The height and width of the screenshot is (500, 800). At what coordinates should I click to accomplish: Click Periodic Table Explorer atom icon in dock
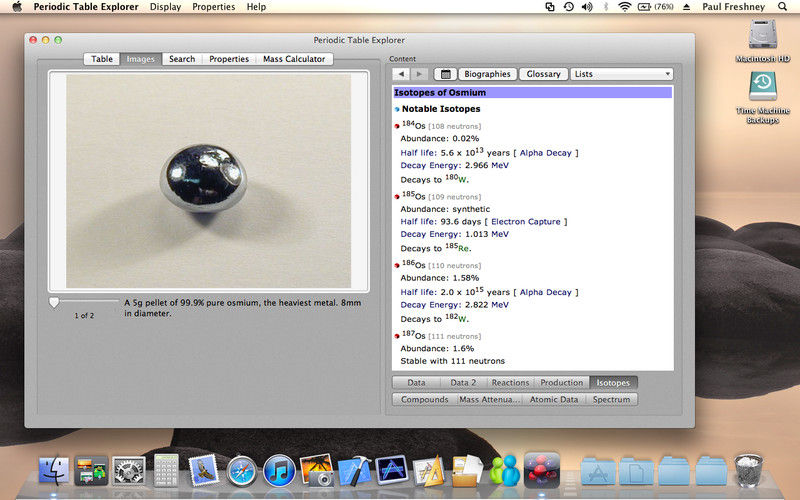pos(542,469)
